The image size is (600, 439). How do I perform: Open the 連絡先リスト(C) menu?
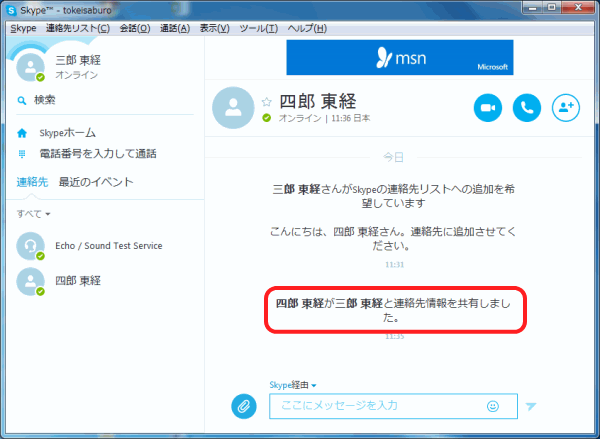pyautogui.click(x=78, y=28)
